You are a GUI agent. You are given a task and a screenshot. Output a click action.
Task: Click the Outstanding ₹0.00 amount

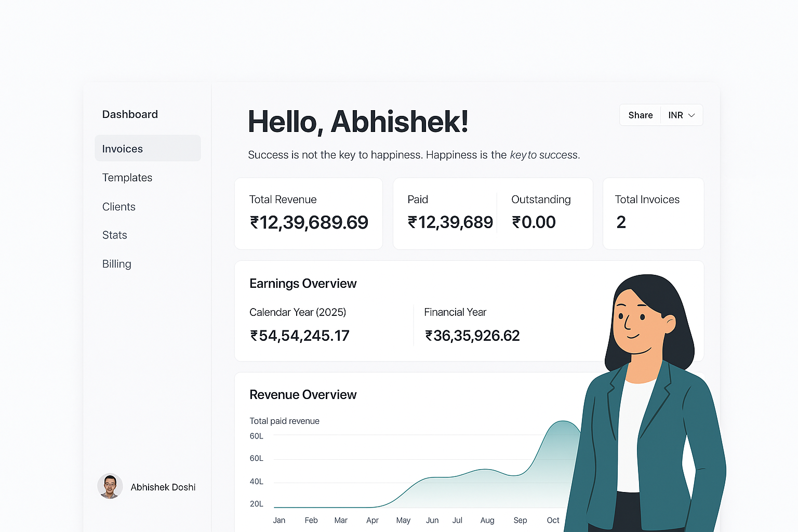(534, 222)
